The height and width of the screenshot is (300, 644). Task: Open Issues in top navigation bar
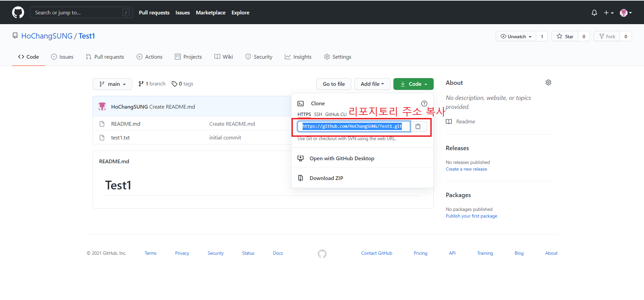(x=182, y=12)
